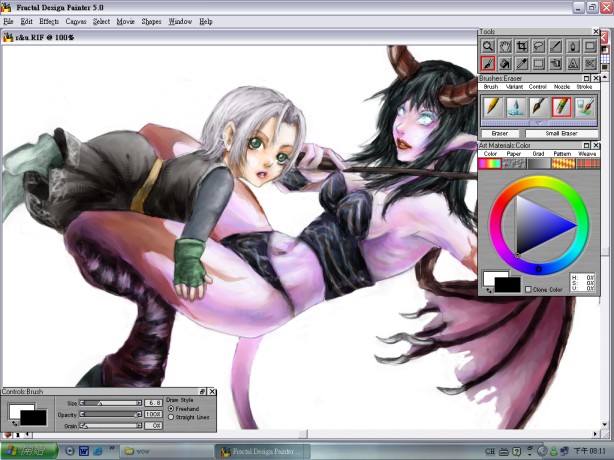Screen dimensions: 614x460
Task: Open the Movie menu
Action: tap(125, 22)
